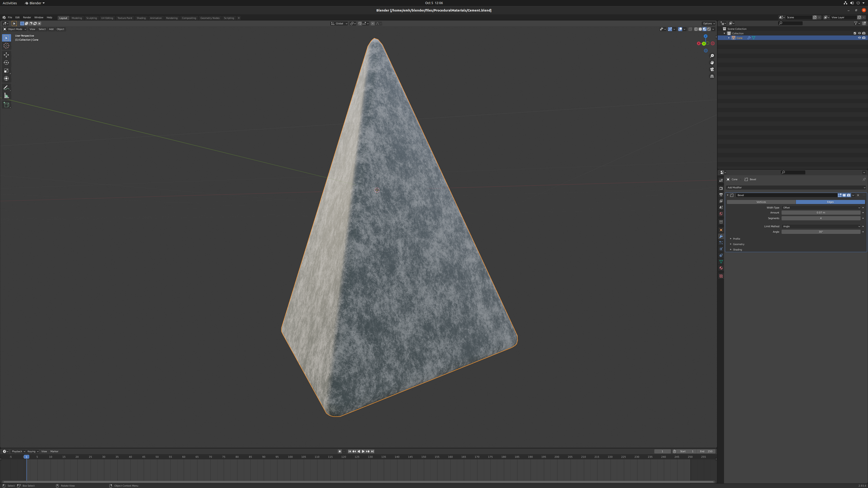Open the View Layer properties tab
This screenshot has width=868, height=488.
click(x=721, y=201)
